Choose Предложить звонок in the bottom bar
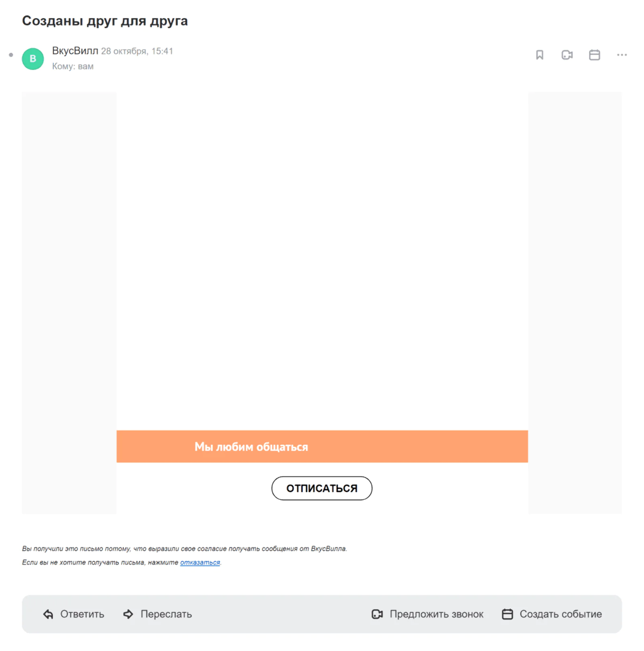This screenshot has width=644, height=651. point(436,614)
